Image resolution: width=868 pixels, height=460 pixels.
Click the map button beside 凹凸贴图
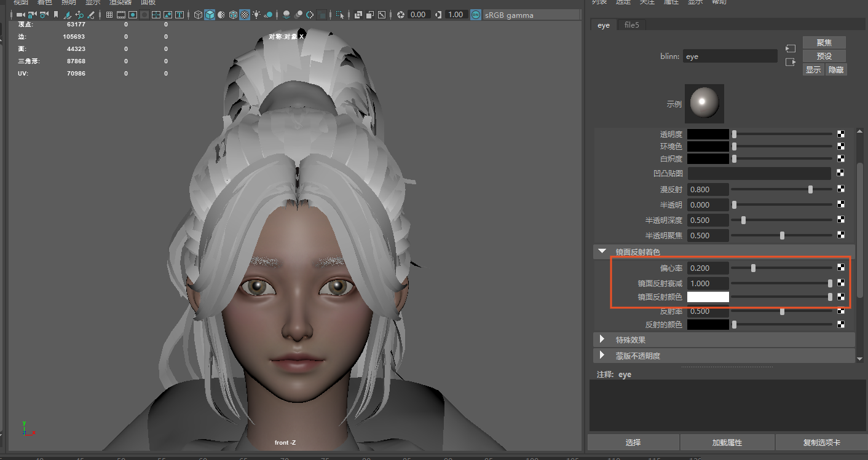tap(840, 174)
